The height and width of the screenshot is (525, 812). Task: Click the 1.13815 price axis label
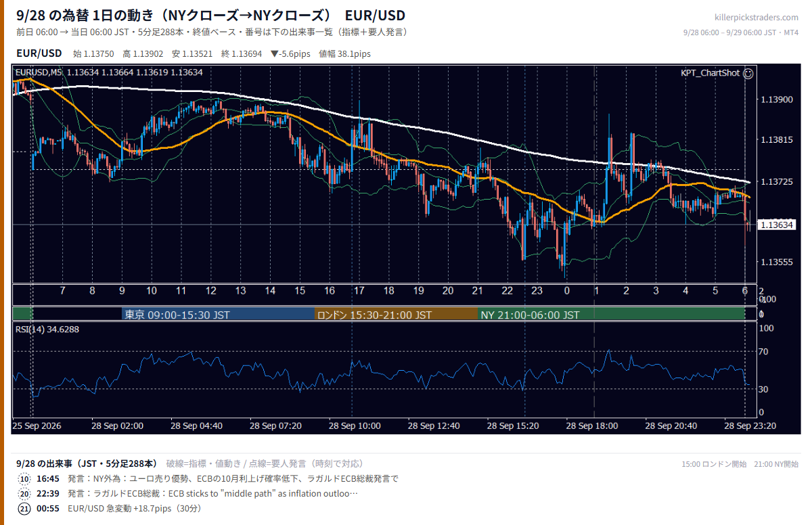coord(775,140)
